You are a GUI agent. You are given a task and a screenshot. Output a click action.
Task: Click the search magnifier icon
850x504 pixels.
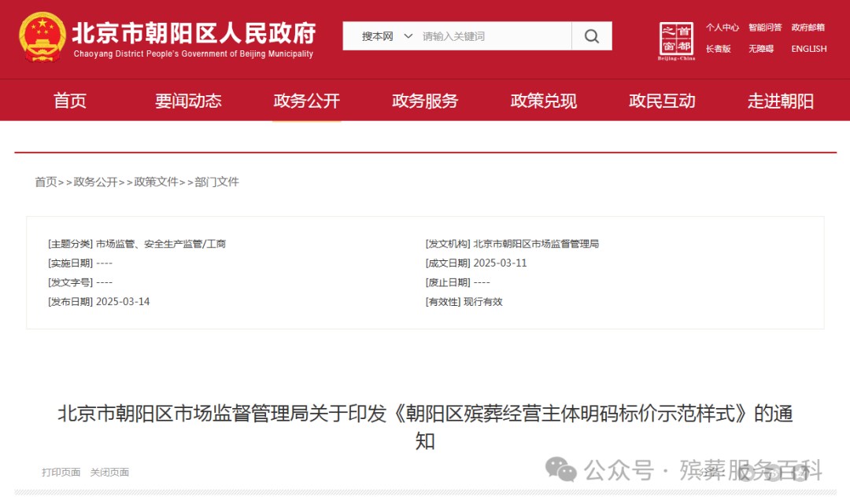coord(591,35)
